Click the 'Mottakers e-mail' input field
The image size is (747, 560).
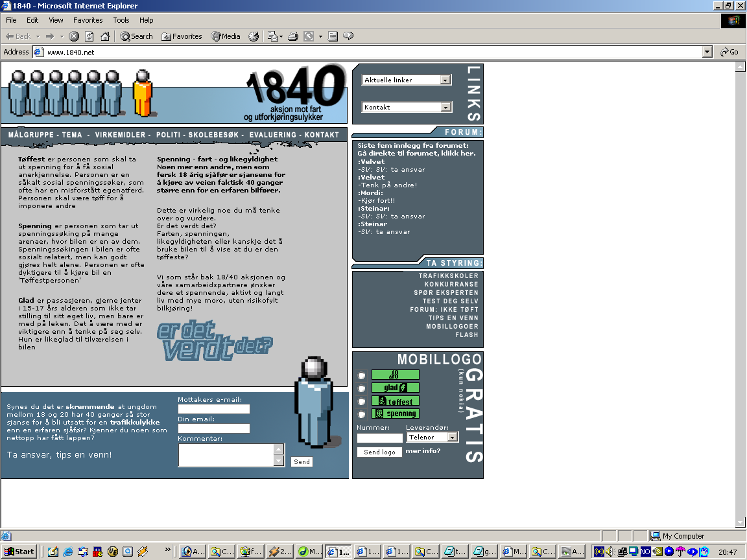[x=214, y=409]
